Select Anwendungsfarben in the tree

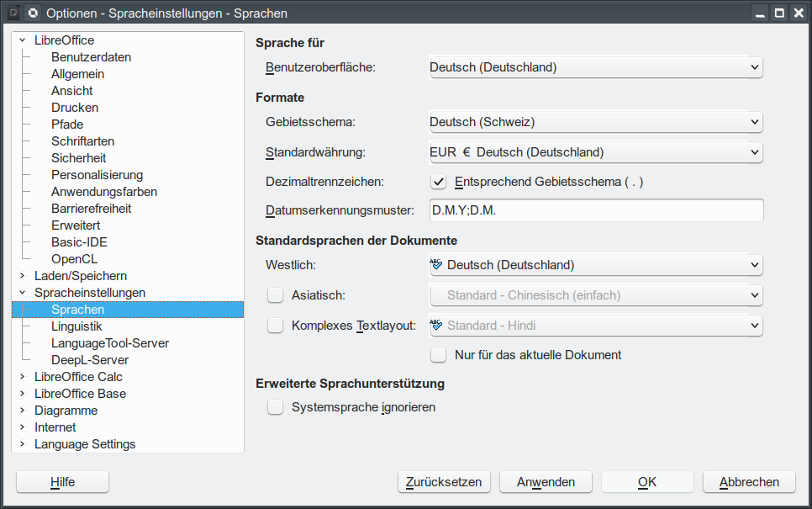pos(104,192)
